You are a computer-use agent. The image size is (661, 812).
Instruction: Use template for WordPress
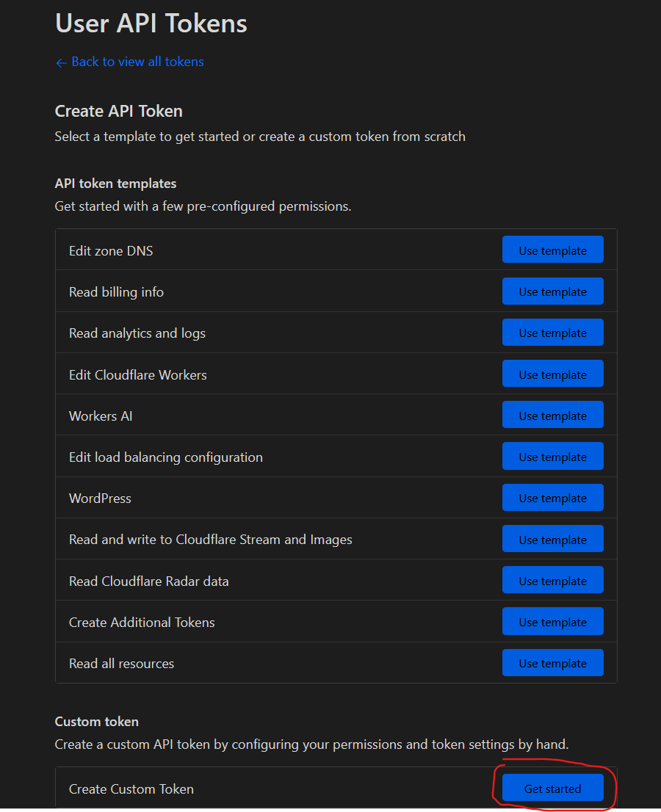tap(552, 497)
